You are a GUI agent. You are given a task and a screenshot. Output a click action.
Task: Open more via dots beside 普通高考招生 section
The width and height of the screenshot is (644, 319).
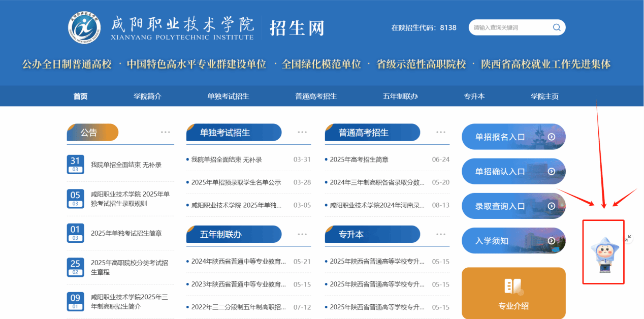tap(441, 132)
